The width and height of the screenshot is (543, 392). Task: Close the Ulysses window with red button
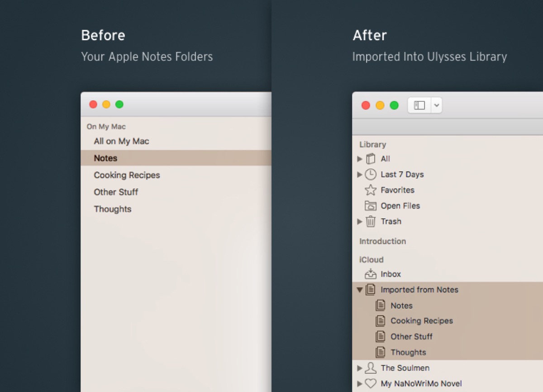366,105
